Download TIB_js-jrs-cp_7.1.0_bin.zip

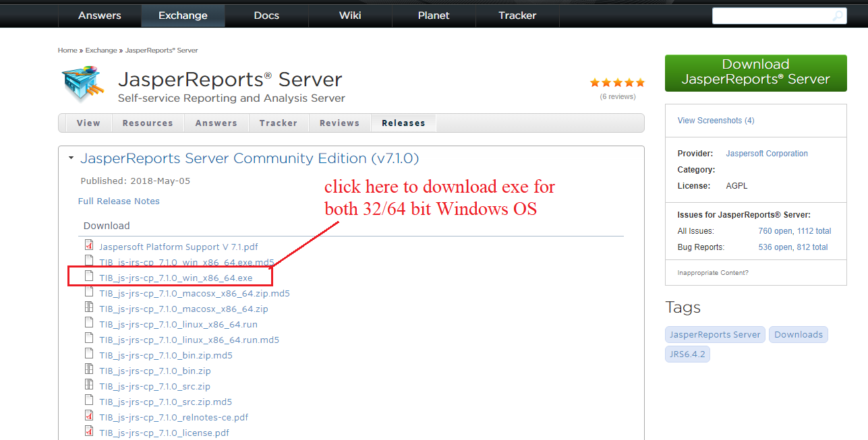[x=155, y=371]
